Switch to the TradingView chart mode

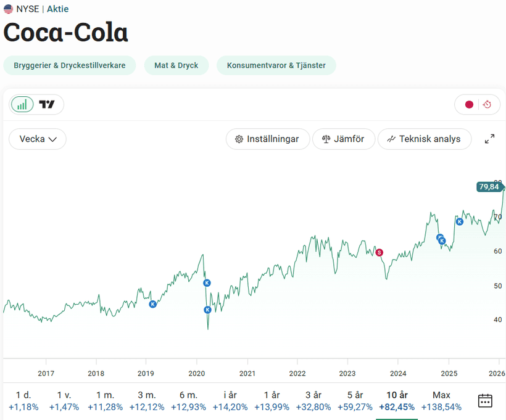(x=47, y=104)
